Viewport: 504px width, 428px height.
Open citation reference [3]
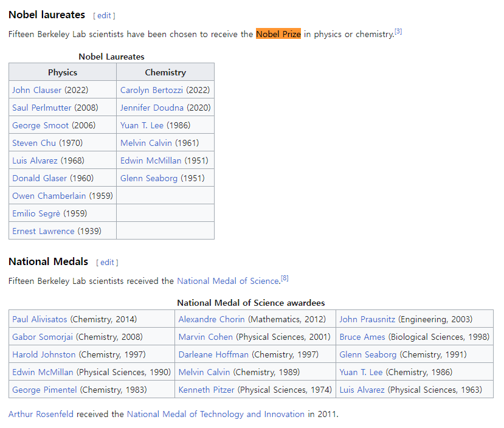[x=398, y=31]
